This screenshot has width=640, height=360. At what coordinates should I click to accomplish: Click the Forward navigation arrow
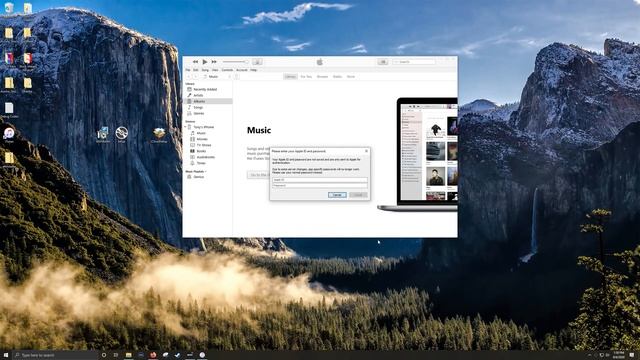[196, 76]
